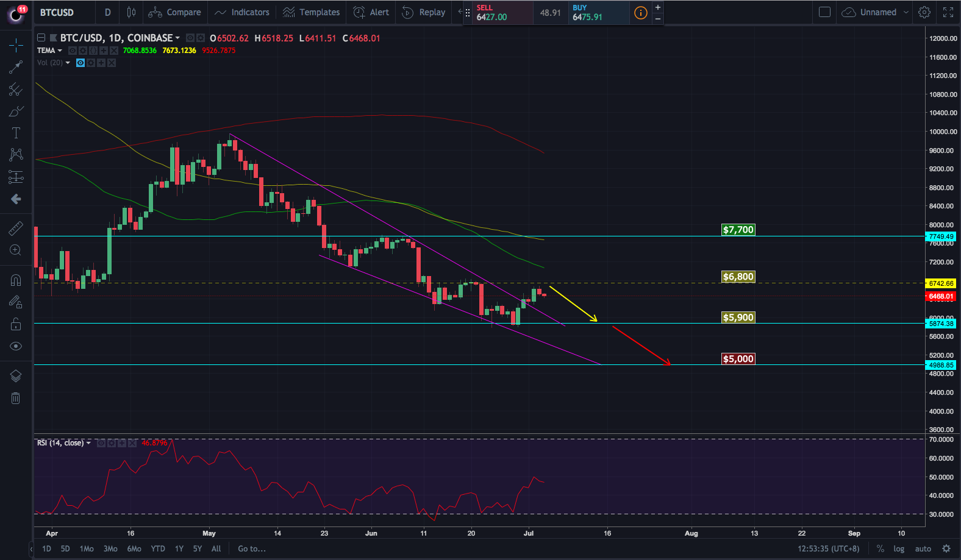This screenshot has height=560, width=961.
Task: Expand the TEMA indicator dropdown
Action: [60, 51]
